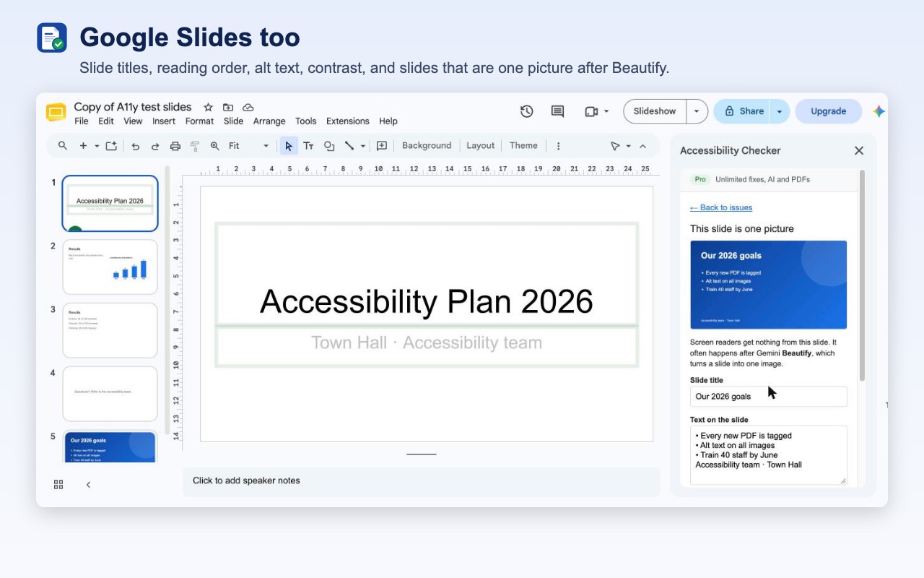Viewport: 924px width, 578px height.
Task: Click the Background toolbar button
Action: coord(427,145)
